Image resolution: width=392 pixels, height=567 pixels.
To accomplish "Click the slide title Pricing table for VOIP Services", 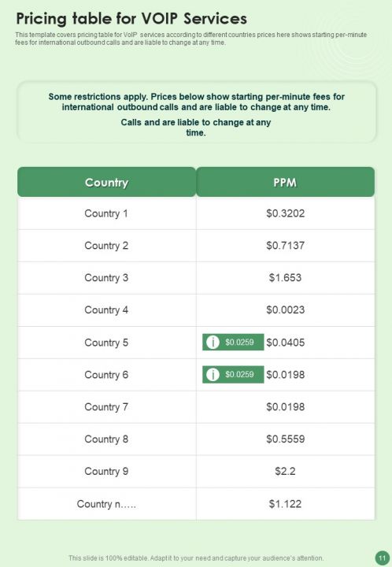I will coord(131,19).
